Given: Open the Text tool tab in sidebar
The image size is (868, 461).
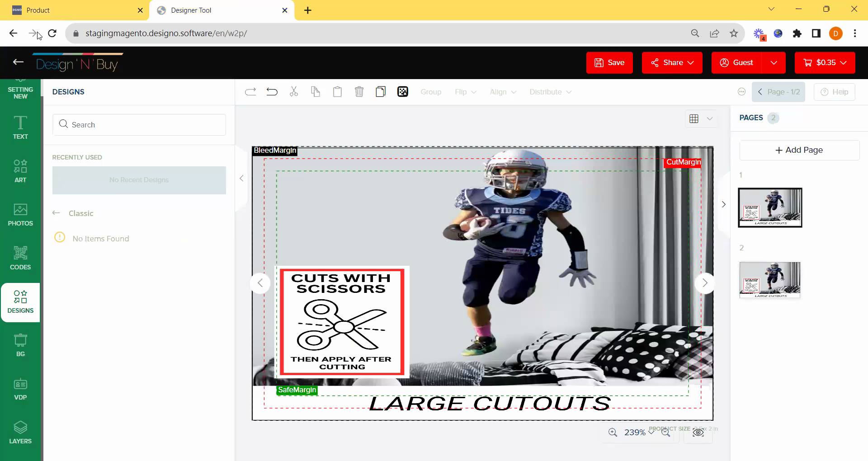Looking at the screenshot, I should (20, 127).
